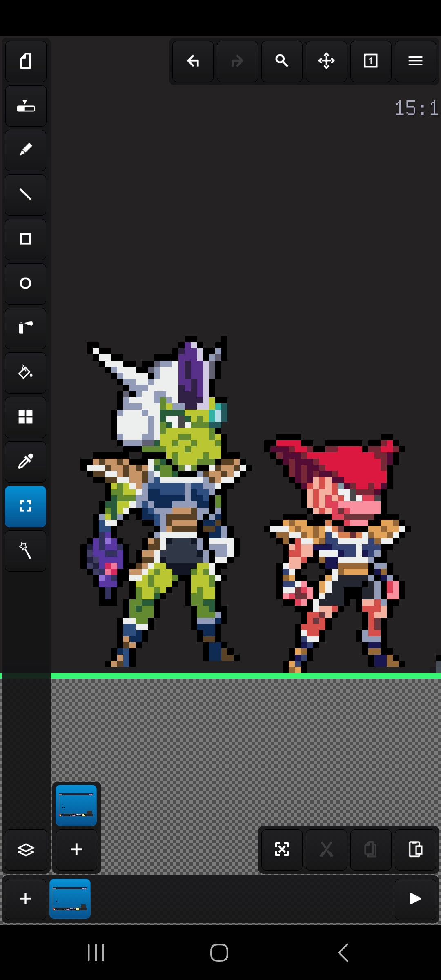Select the layer thumbnail in layers panel

[x=76, y=805]
